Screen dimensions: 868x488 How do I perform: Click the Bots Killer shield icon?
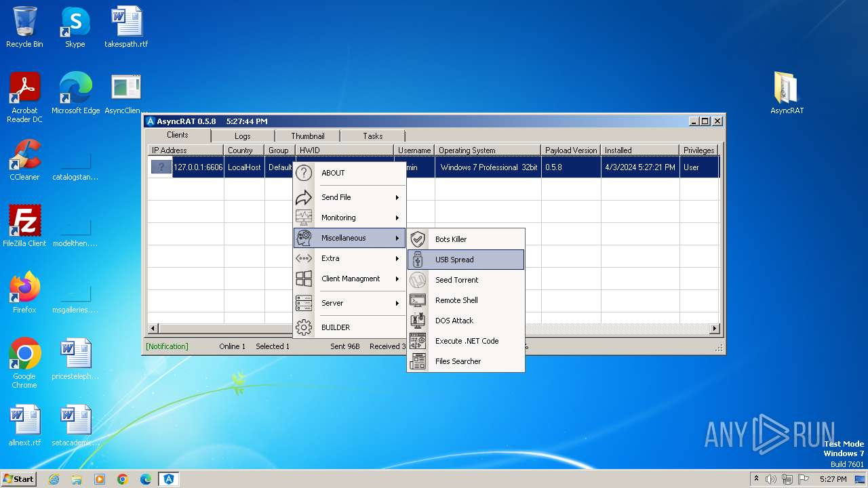tap(418, 239)
